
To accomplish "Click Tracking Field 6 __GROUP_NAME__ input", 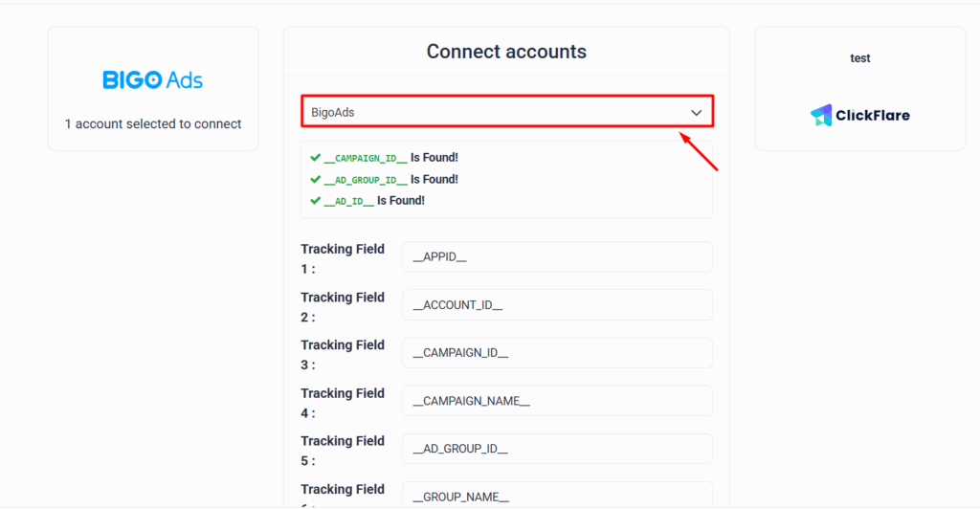I will coord(557,496).
